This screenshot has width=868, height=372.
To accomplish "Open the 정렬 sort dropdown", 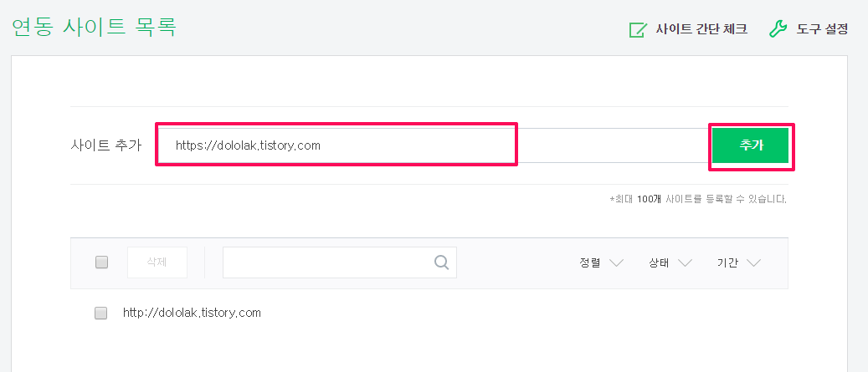I will [602, 262].
